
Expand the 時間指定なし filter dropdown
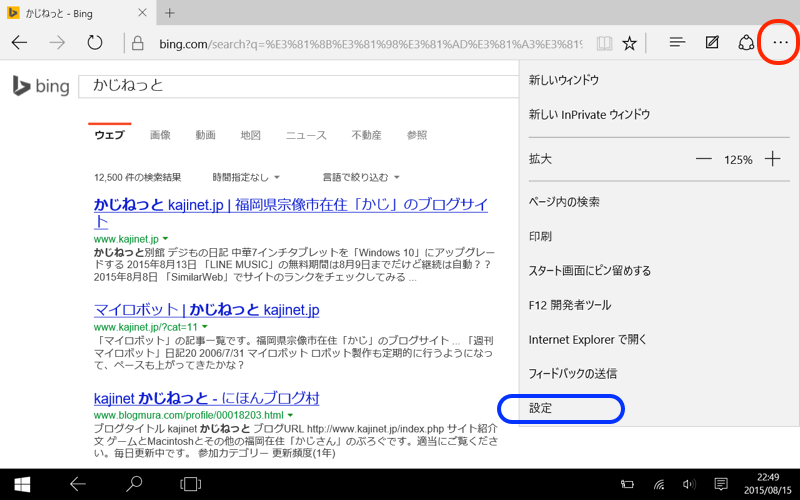click(241, 177)
